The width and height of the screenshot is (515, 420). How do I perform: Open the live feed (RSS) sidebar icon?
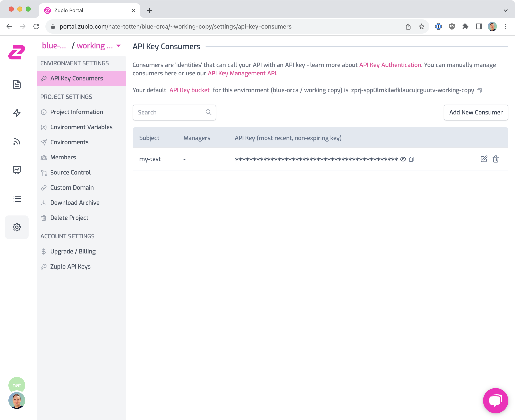(17, 142)
